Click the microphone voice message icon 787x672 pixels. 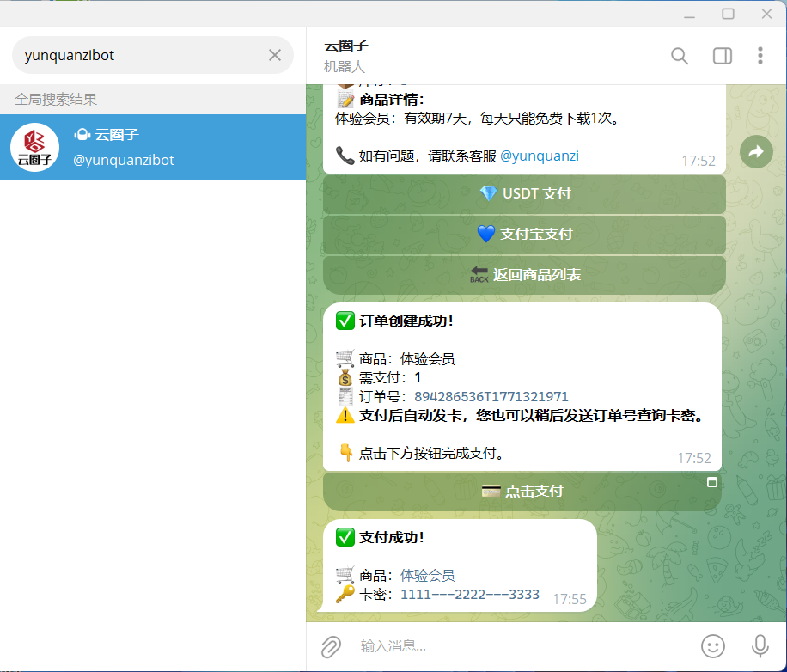[x=760, y=645]
